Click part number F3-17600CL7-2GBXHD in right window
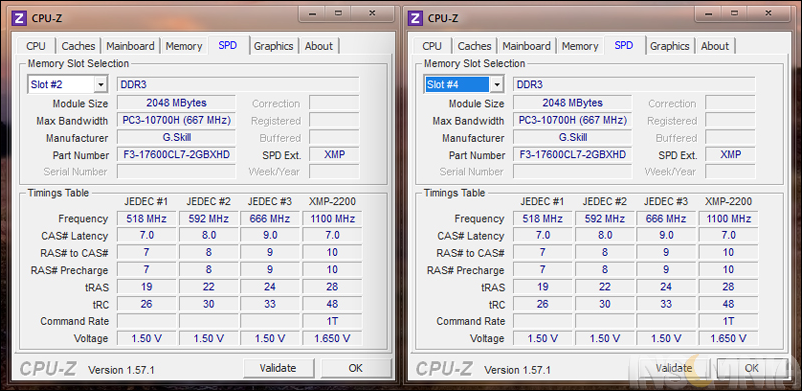 [x=572, y=155]
